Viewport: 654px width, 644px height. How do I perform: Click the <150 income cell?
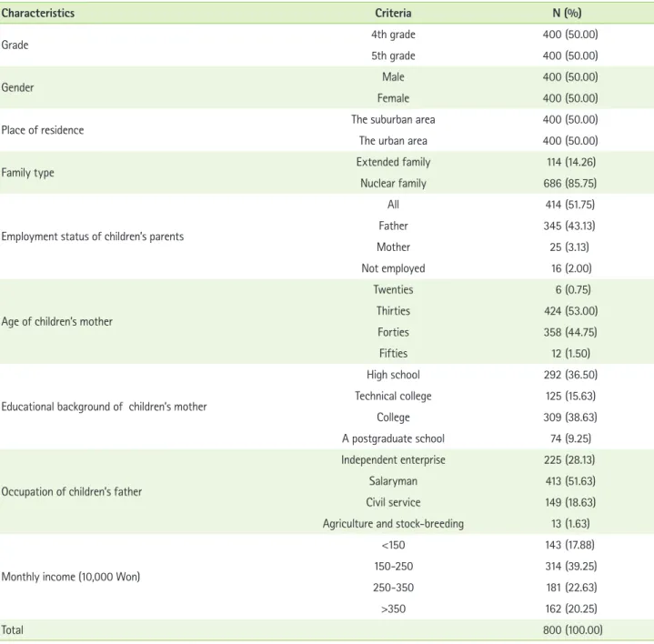pos(393,545)
